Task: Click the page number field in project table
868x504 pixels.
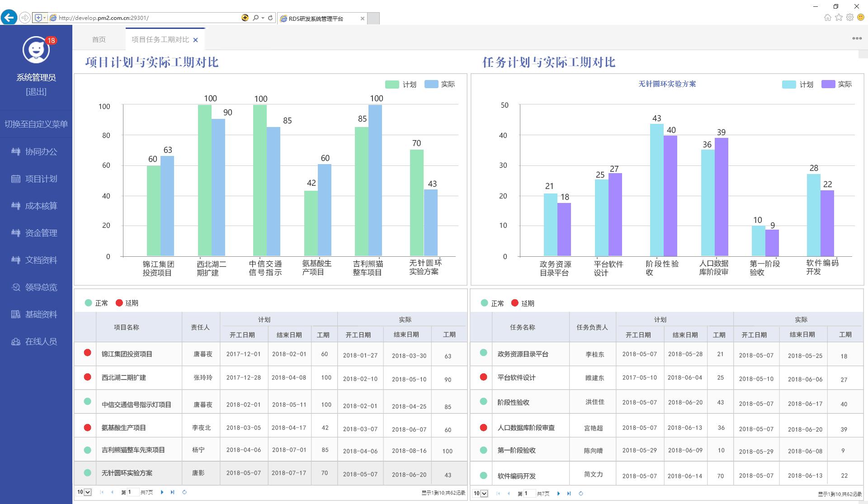Action: tap(133, 492)
